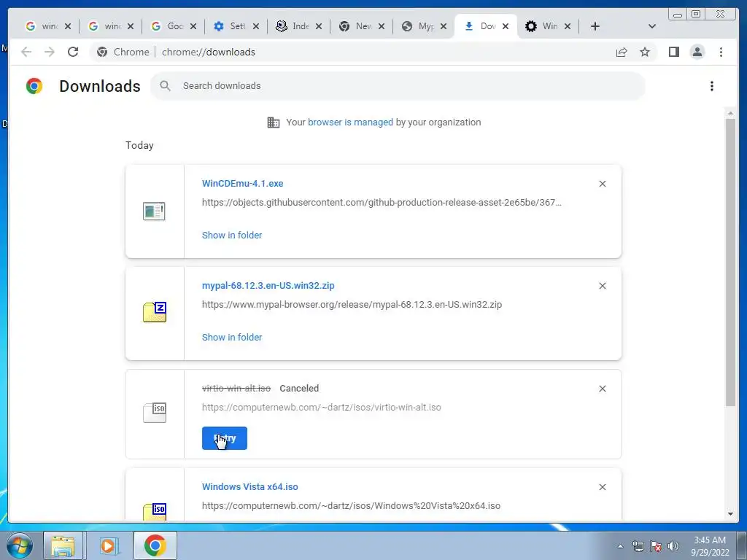Open Windows Explorer from taskbar

[63, 545]
